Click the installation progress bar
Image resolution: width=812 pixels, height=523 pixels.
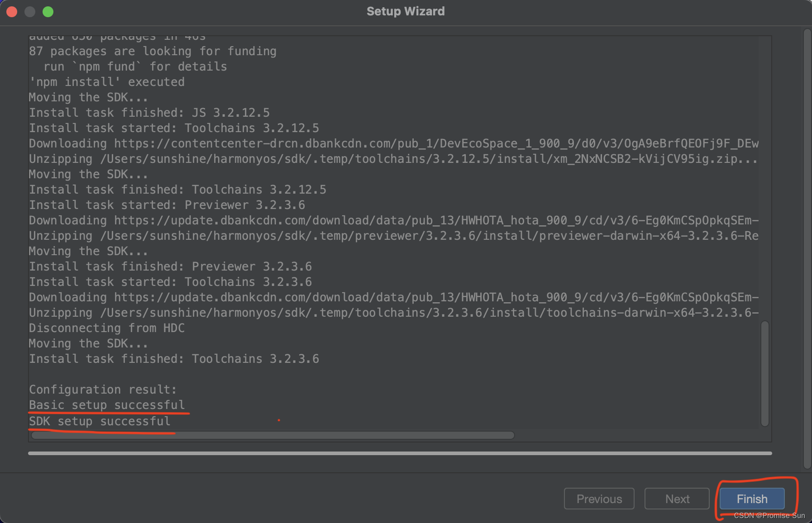(400, 453)
